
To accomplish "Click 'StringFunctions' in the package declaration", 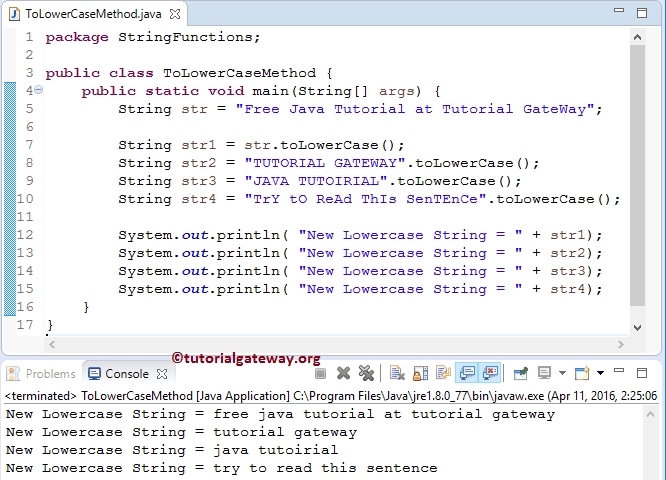I will pos(185,37).
